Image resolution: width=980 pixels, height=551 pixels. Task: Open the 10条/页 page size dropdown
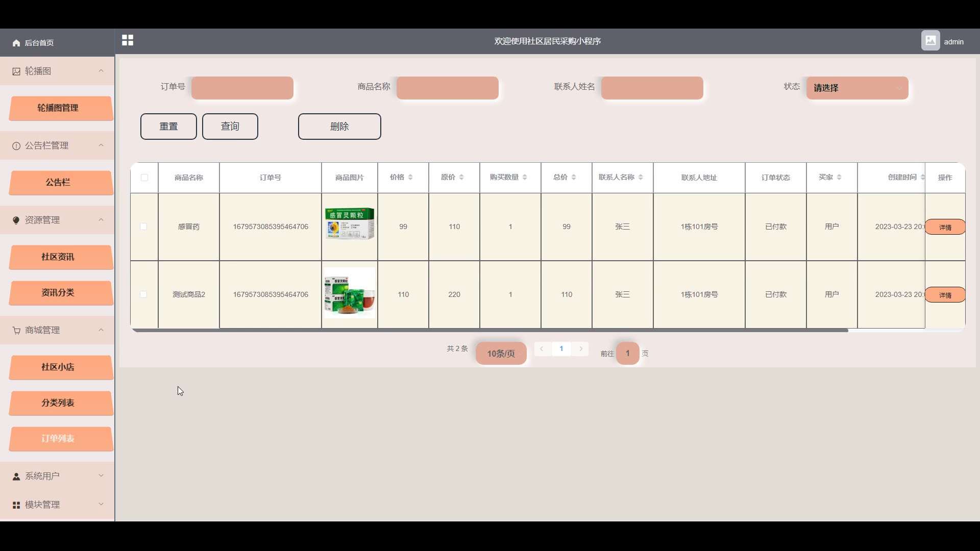click(x=501, y=354)
